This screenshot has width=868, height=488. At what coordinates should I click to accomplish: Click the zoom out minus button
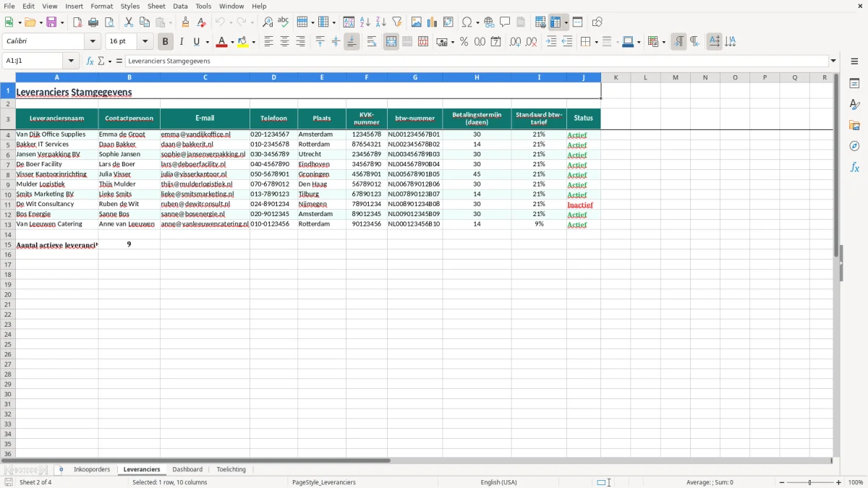tap(782, 482)
